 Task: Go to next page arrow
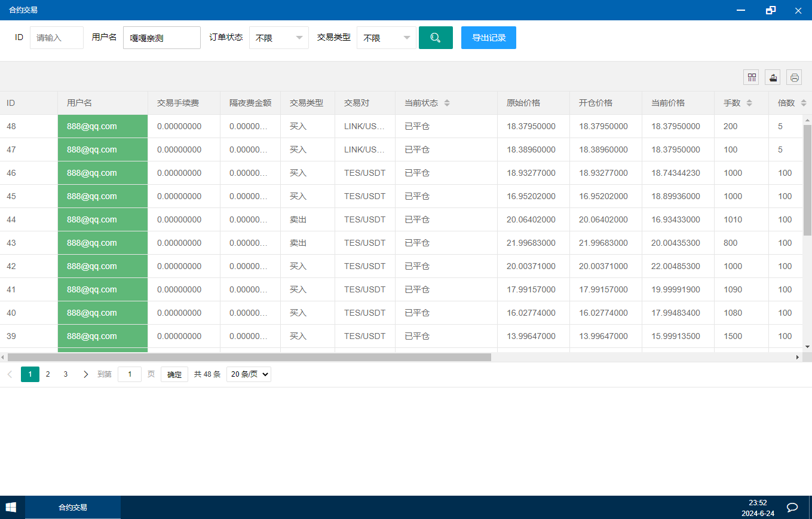pyautogui.click(x=85, y=374)
